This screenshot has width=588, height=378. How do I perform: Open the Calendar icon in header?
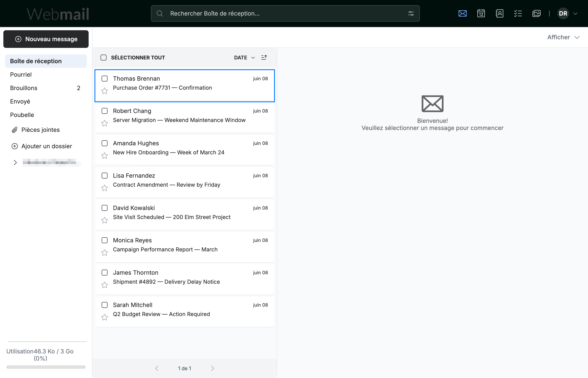[x=481, y=13]
